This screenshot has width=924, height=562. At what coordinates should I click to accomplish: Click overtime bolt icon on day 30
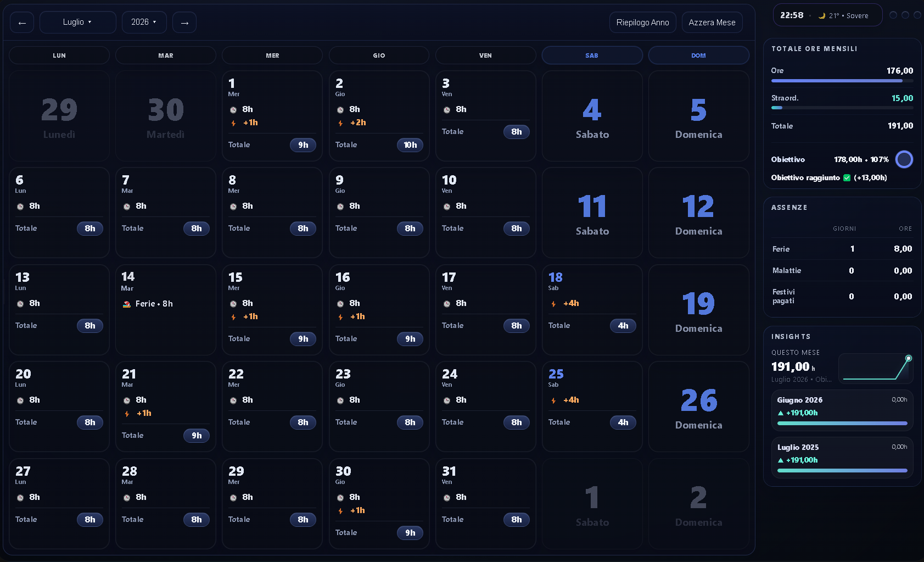(340, 511)
